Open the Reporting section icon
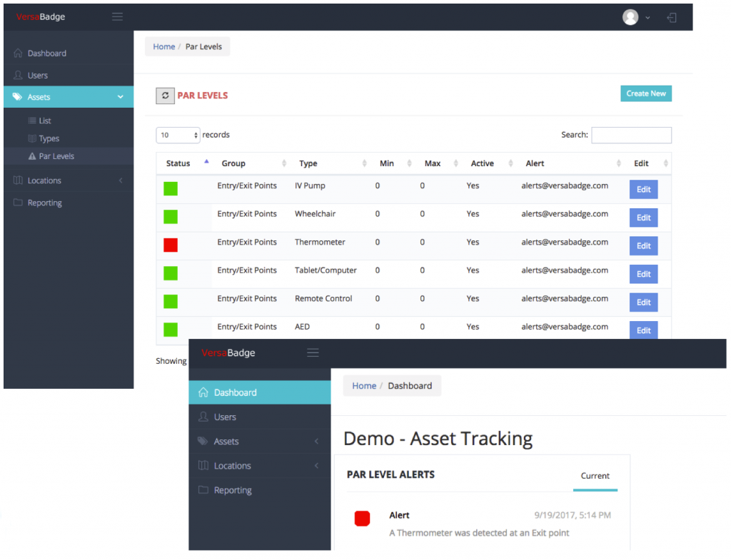The height and width of the screenshot is (560, 731). [17, 202]
